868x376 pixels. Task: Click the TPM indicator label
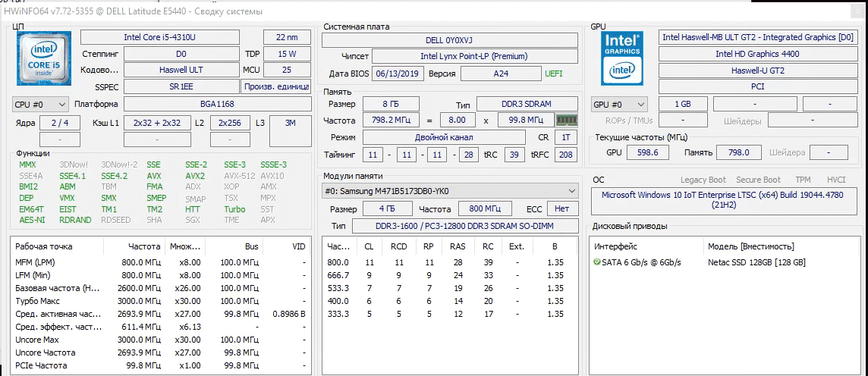pos(803,180)
